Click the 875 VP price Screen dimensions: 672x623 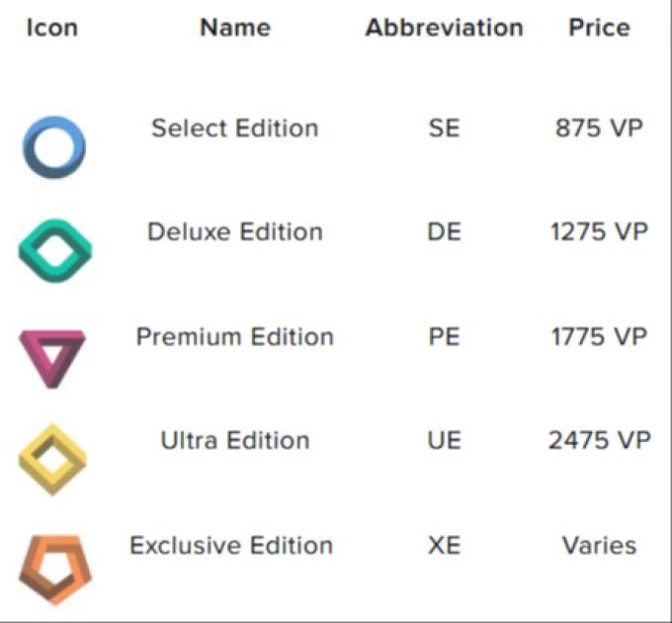[599, 129]
